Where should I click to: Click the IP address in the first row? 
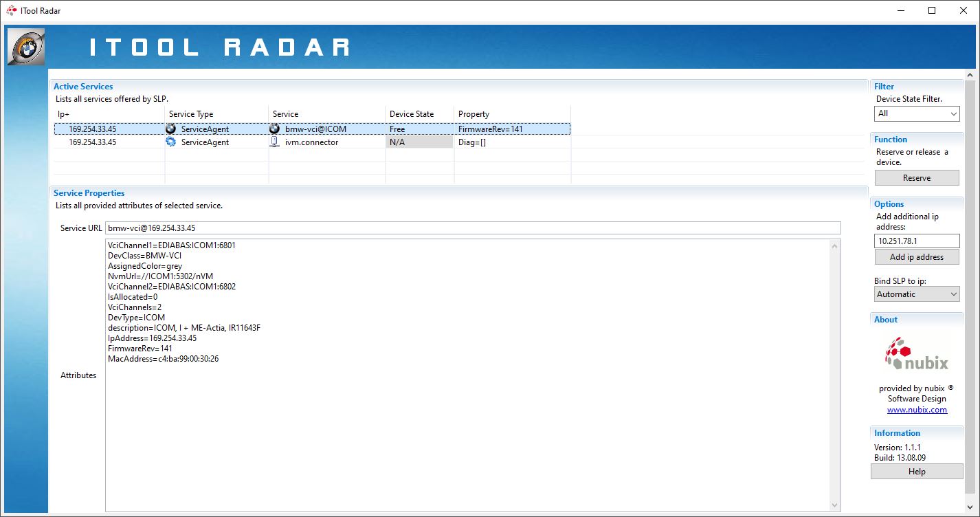coord(92,129)
